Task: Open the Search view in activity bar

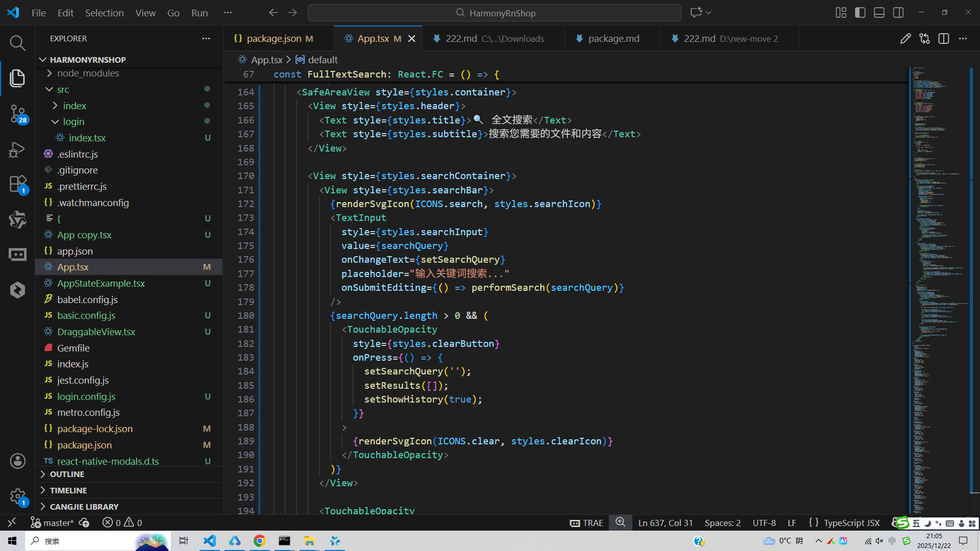Action: (x=17, y=43)
